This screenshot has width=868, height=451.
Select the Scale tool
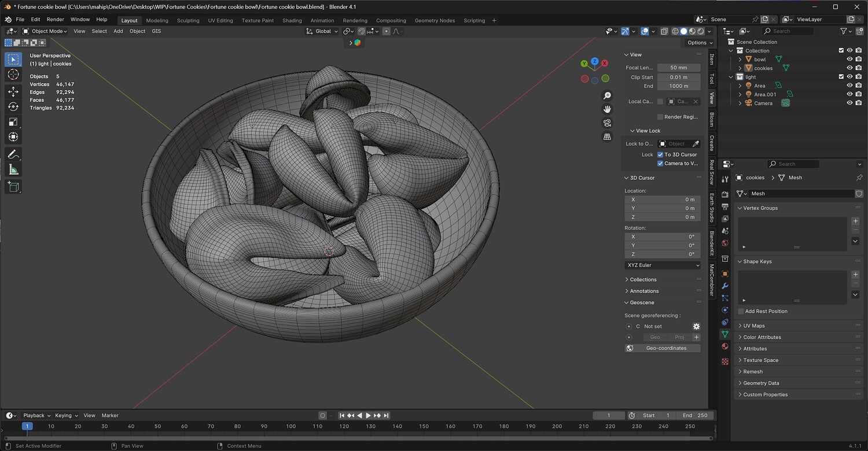click(x=13, y=122)
